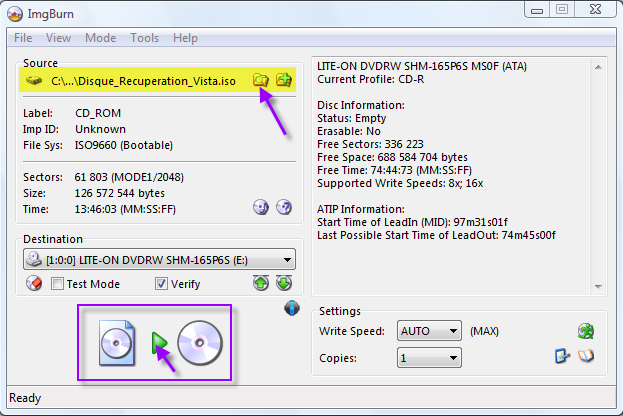This screenshot has height=416, width=623.
Task: Click the Ready status bar text
Action: (25, 398)
